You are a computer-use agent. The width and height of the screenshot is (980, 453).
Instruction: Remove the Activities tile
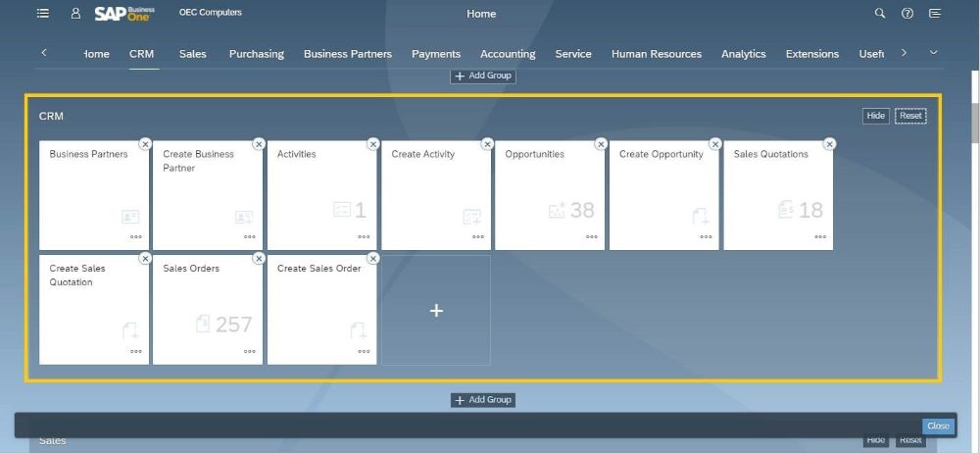tap(373, 144)
